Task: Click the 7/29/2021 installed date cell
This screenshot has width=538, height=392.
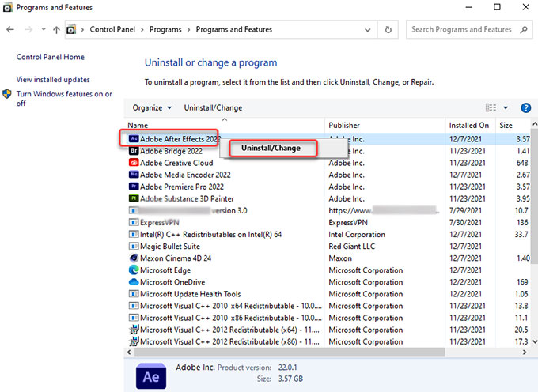Action: click(x=465, y=210)
